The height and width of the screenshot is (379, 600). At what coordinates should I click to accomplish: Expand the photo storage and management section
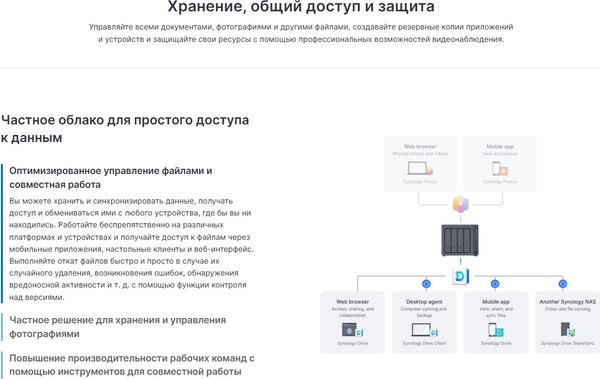pyautogui.click(x=117, y=327)
